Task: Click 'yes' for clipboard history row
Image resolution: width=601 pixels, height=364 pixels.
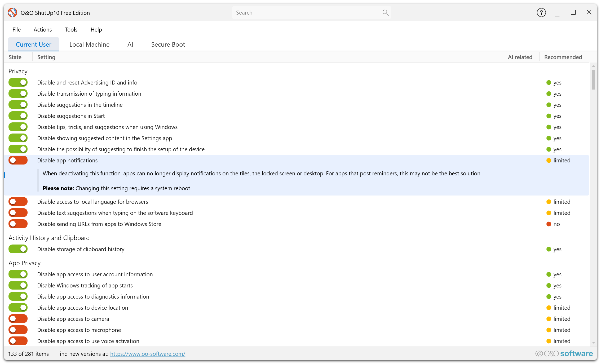Action: point(557,249)
